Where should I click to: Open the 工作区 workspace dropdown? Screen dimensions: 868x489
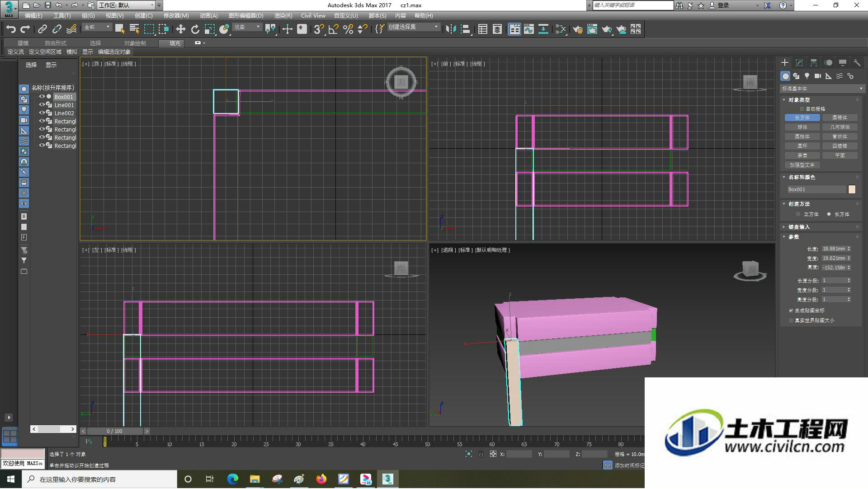coord(127,5)
